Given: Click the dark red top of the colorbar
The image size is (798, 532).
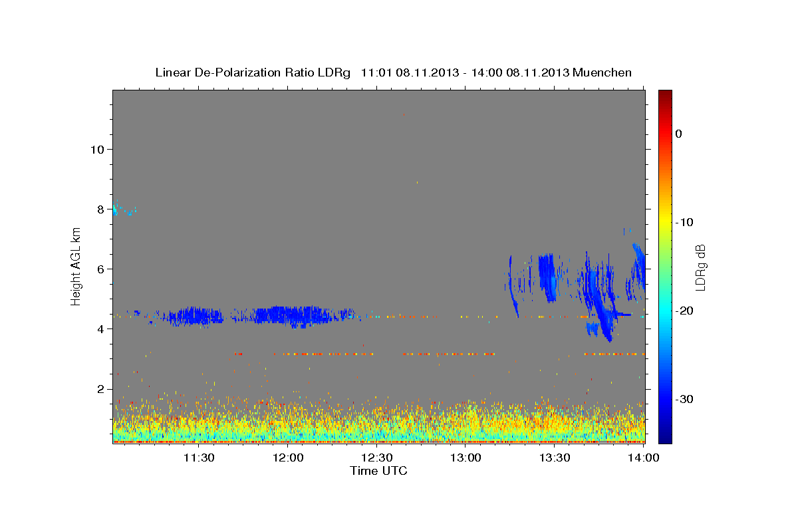Looking at the screenshot, I should pos(665,94).
